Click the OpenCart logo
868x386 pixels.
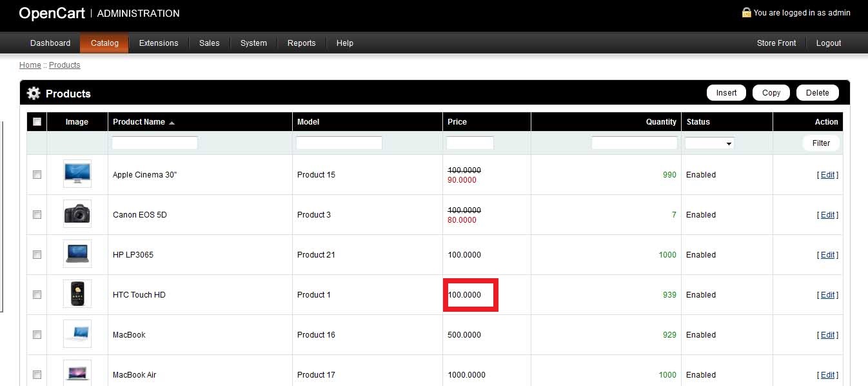52,13
